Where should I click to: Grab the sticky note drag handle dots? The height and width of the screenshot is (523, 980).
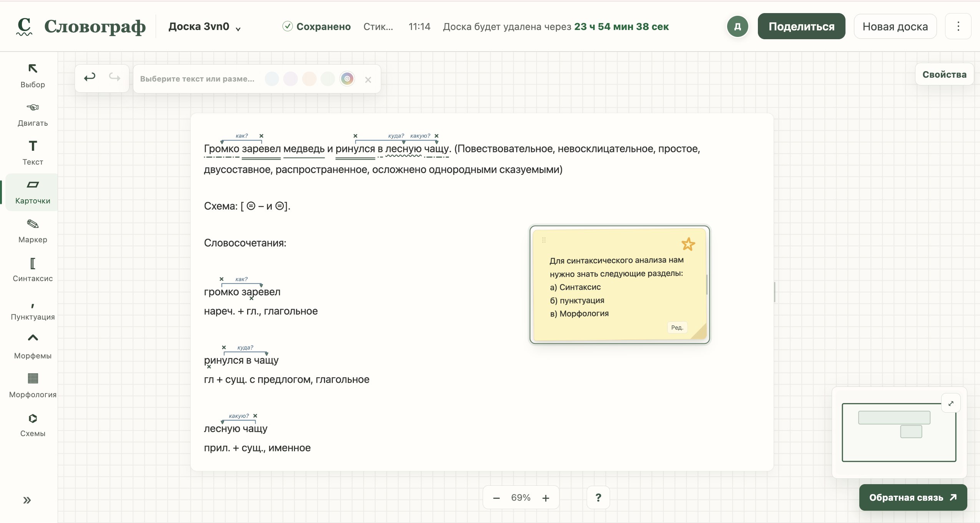click(544, 240)
